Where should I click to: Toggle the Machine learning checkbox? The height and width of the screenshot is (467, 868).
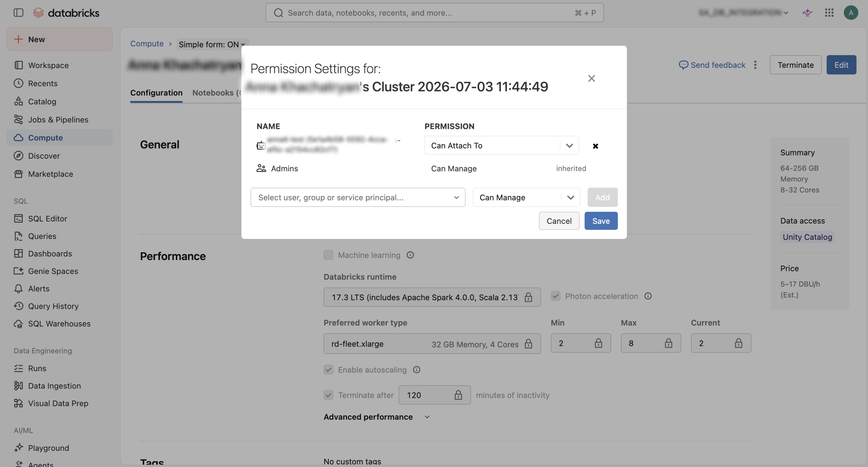(x=328, y=255)
